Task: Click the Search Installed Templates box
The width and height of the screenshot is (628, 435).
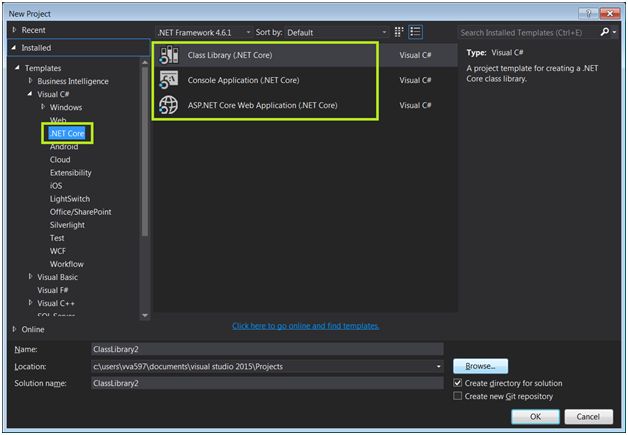Action: [x=529, y=32]
